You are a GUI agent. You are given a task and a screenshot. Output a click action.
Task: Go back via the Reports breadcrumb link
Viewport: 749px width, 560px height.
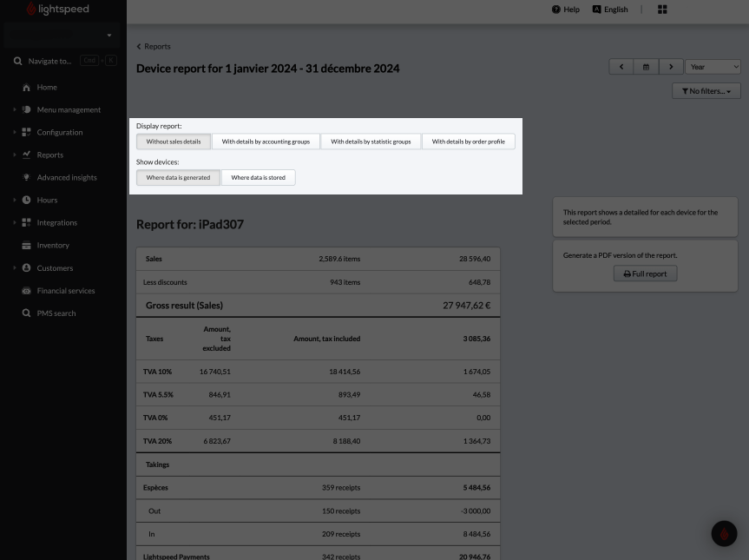point(154,46)
